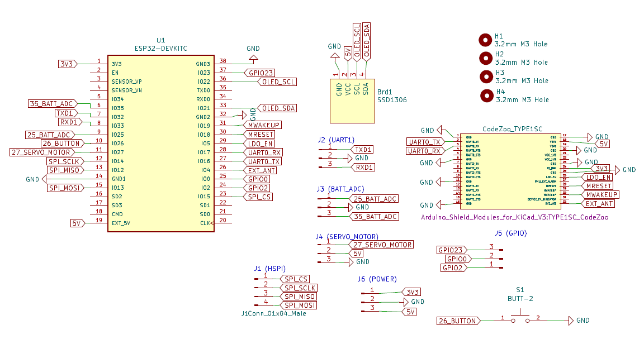644x339 pixels.
Task: Click SPI_SCLK label on J1 pin 2
Action: pos(299,288)
